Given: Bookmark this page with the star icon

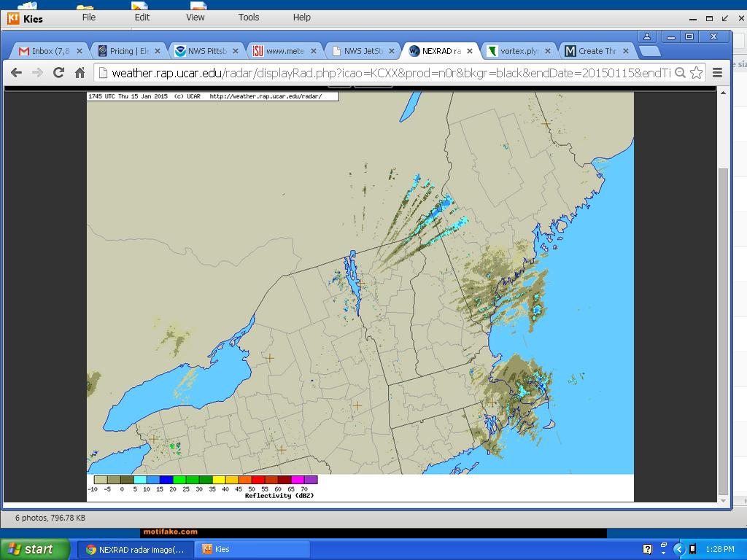Looking at the screenshot, I should click(x=697, y=72).
